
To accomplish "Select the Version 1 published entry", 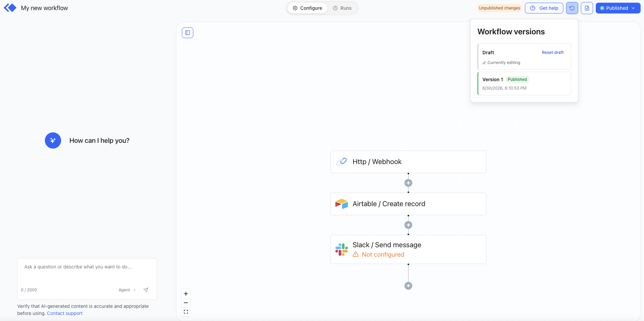I will coord(524,84).
